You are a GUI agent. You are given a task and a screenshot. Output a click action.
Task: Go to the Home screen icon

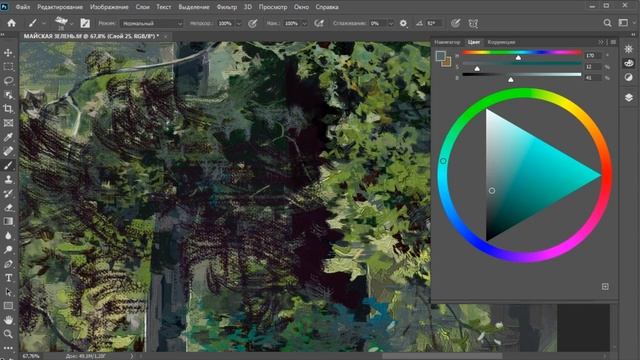coord(11,23)
